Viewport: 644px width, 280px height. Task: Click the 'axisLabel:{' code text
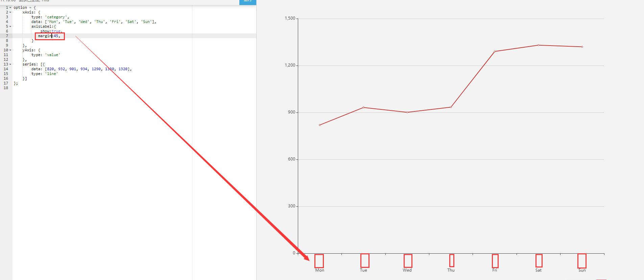pyautogui.click(x=44, y=26)
